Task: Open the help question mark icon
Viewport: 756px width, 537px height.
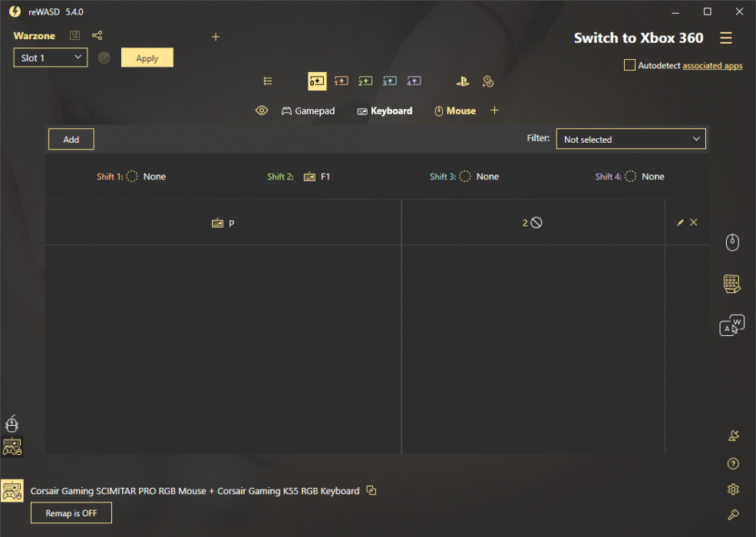Action: click(x=733, y=463)
